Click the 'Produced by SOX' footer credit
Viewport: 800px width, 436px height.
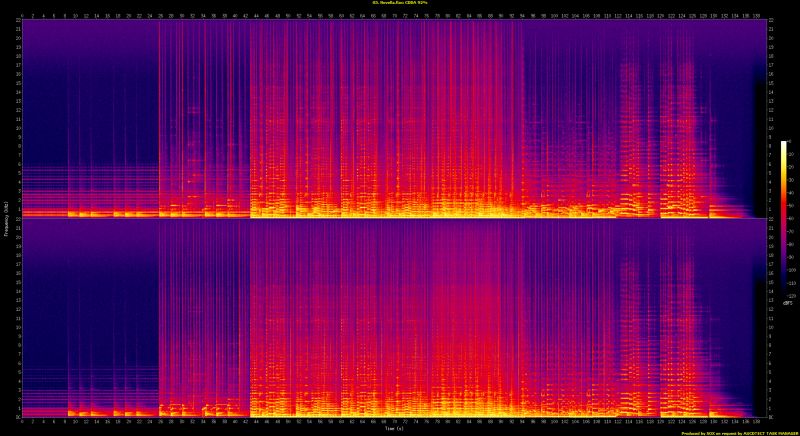[738, 433]
